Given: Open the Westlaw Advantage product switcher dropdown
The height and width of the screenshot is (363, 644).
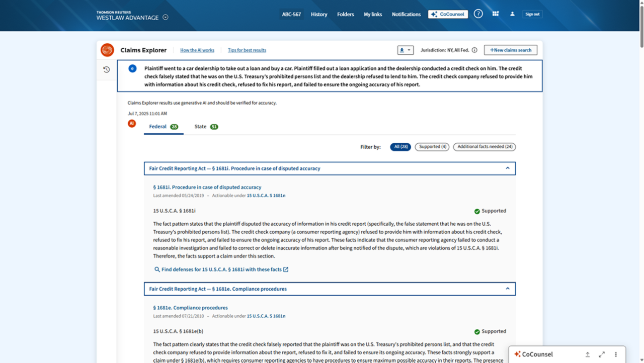Looking at the screenshot, I should 166,17.
